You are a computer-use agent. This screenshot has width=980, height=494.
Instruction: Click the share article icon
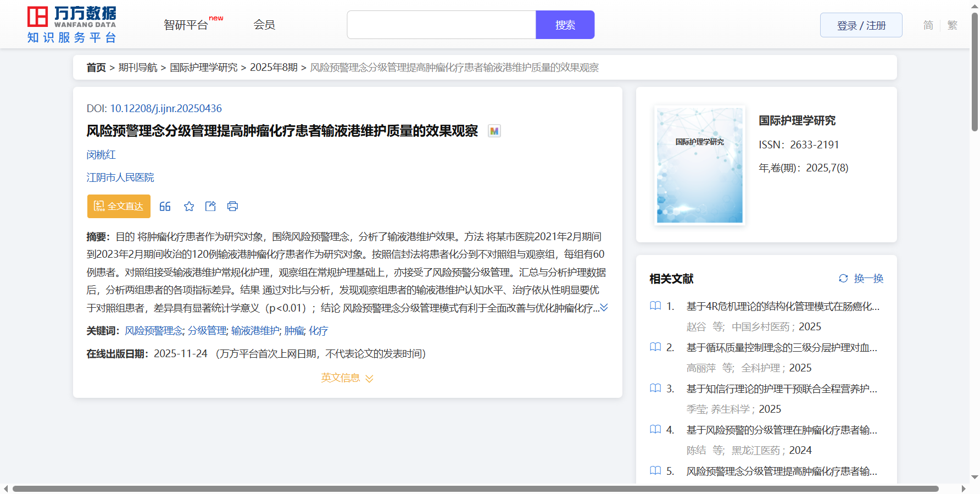point(210,207)
